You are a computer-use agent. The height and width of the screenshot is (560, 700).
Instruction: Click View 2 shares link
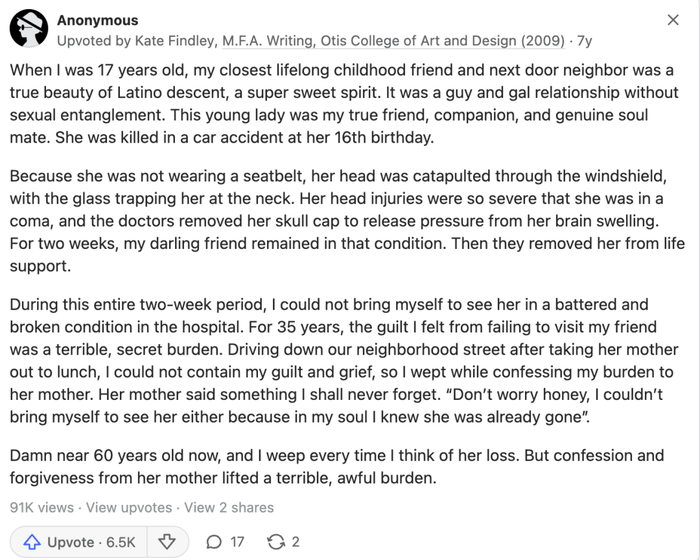(229, 507)
